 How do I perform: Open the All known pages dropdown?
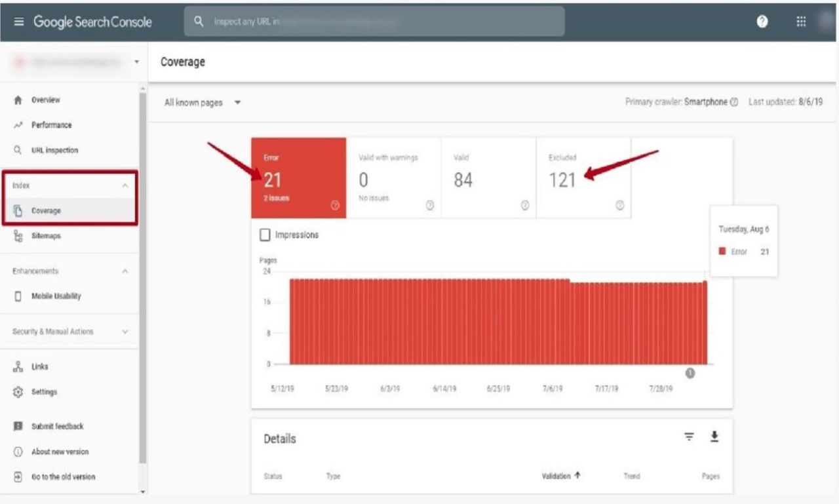pyautogui.click(x=203, y=103)
